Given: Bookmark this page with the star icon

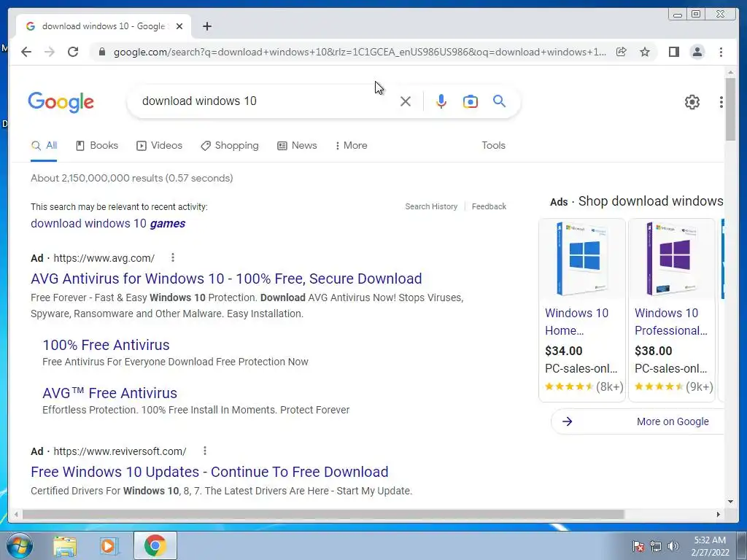Looking at the screenshot, I should (x=645, y=52).
